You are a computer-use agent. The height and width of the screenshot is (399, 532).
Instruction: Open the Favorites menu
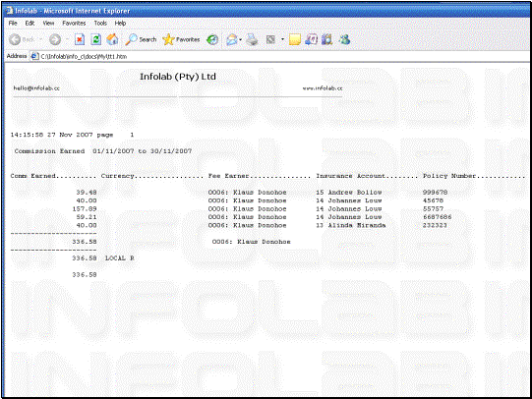click(74, 23)
